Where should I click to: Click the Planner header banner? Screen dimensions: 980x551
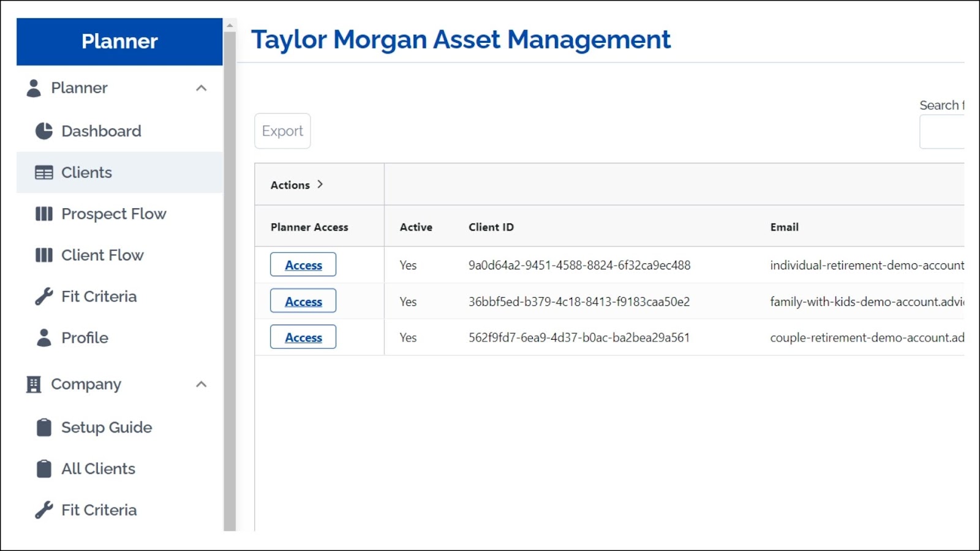coord(119,42)
